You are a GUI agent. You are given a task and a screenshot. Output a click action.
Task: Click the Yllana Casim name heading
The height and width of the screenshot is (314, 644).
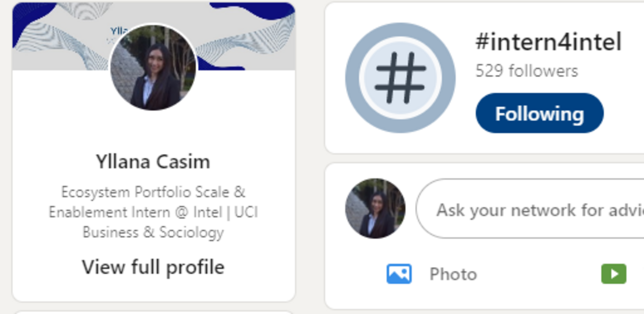pyautogui.click(x=153, y=162)
